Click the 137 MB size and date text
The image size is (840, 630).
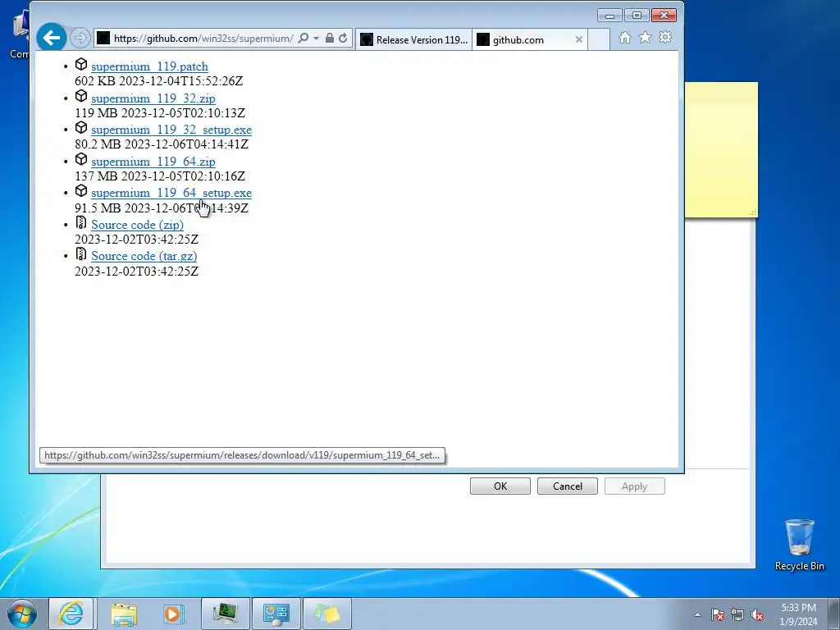tap(160, 176)
